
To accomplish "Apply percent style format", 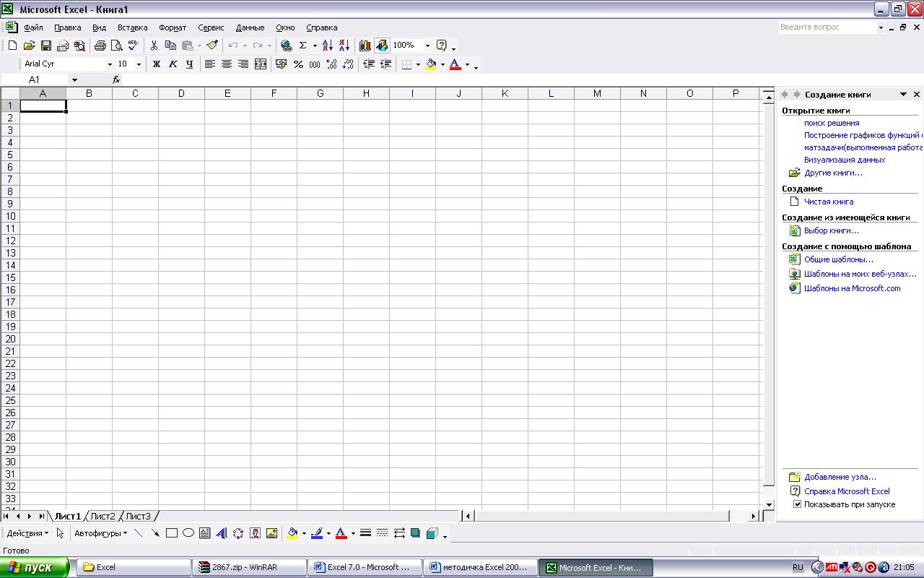I will pyautogui.click(x=298, y=64).
